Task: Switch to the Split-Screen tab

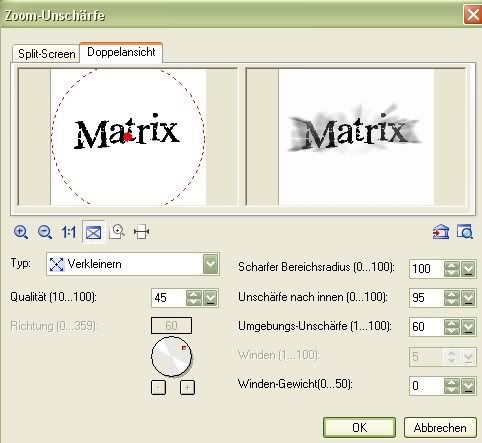Action: tap(46, 54)
